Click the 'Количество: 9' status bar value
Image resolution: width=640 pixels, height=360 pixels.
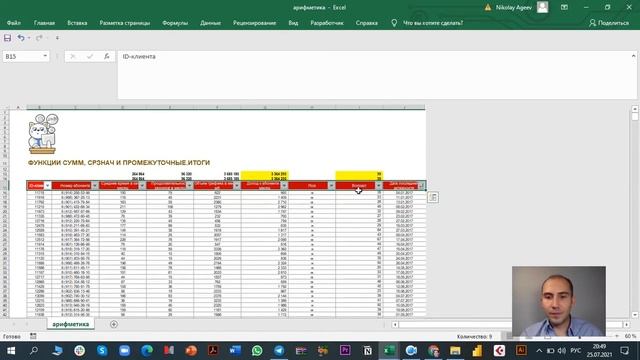(474, 336)
